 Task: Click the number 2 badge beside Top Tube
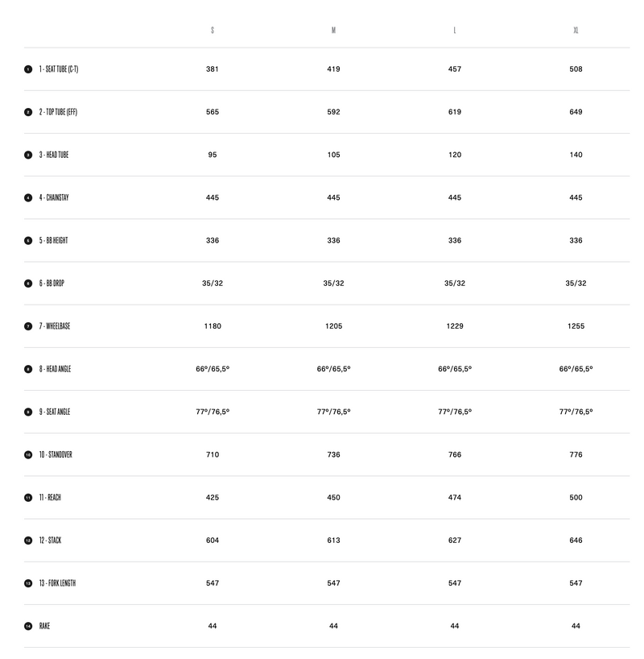click(28, 112)
